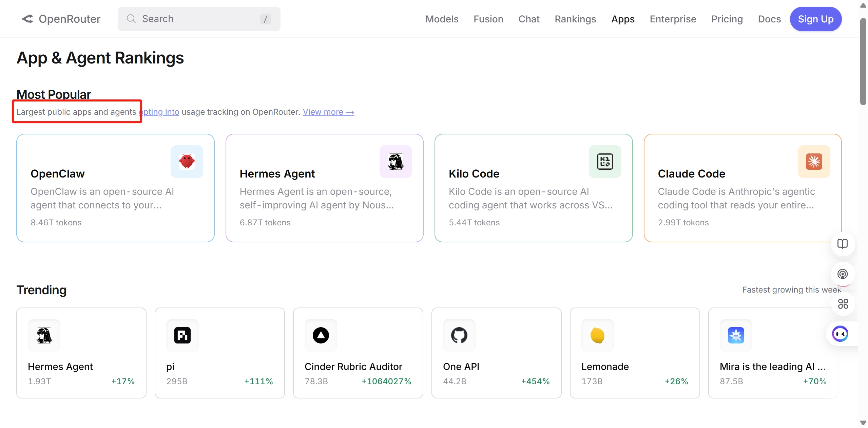Open the floating four-circles apps icon
The image size is (868, 428).
pyautogui.click(x=843, y=304)
